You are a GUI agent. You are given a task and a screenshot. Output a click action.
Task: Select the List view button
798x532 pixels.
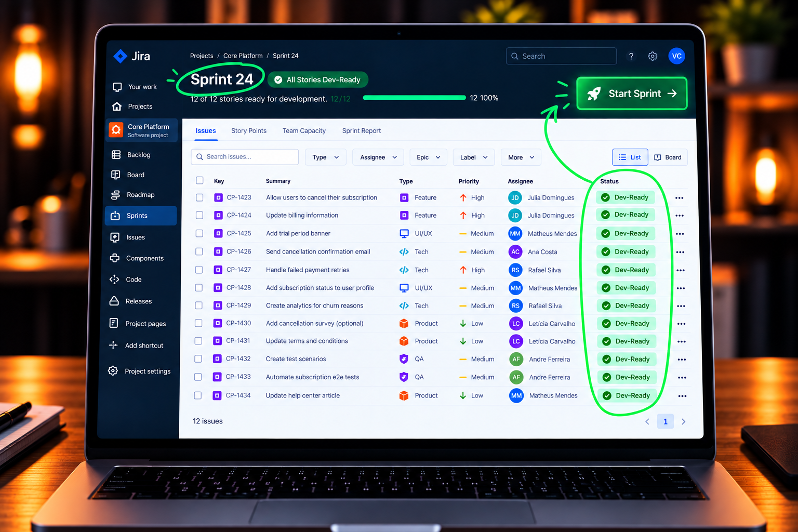[x=630, y=157]
